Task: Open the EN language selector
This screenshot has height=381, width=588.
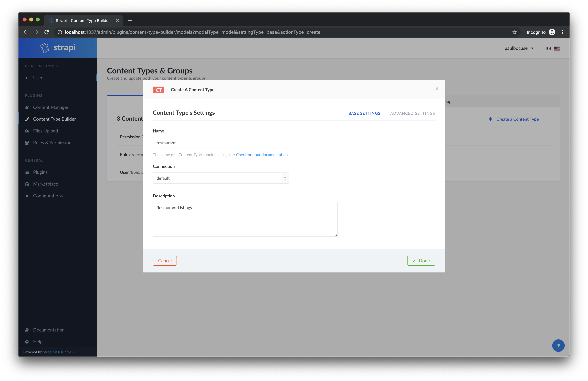Action: pyautogui.click(x=552, y=48)
